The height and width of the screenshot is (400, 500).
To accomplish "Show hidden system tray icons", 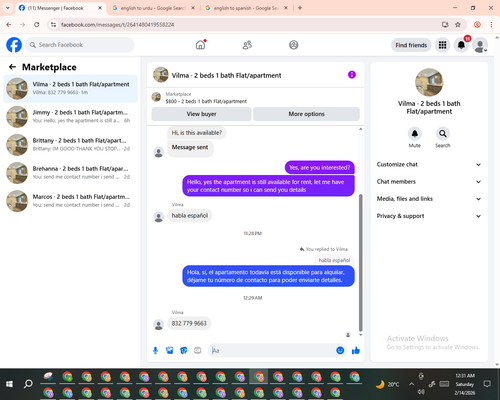I will 412,384.
